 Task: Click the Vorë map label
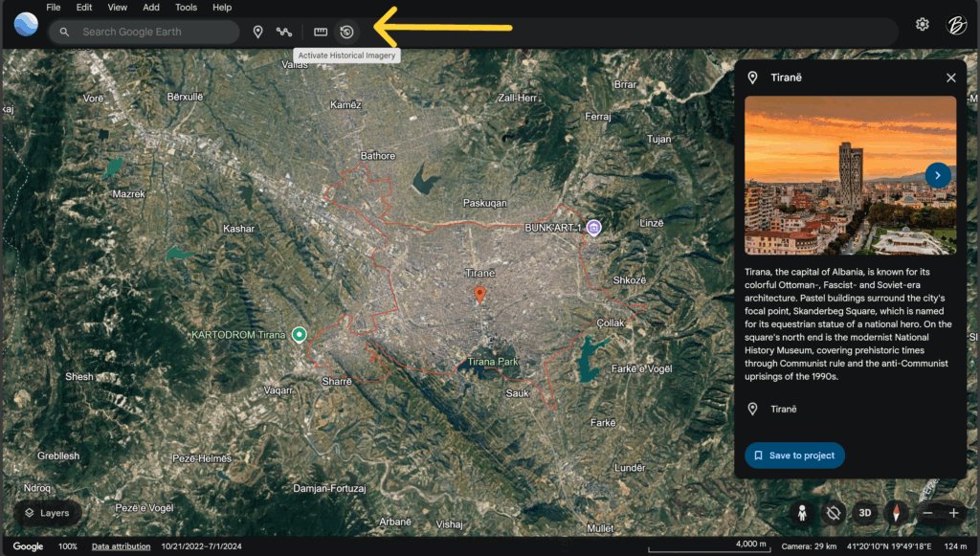[93, 99]
